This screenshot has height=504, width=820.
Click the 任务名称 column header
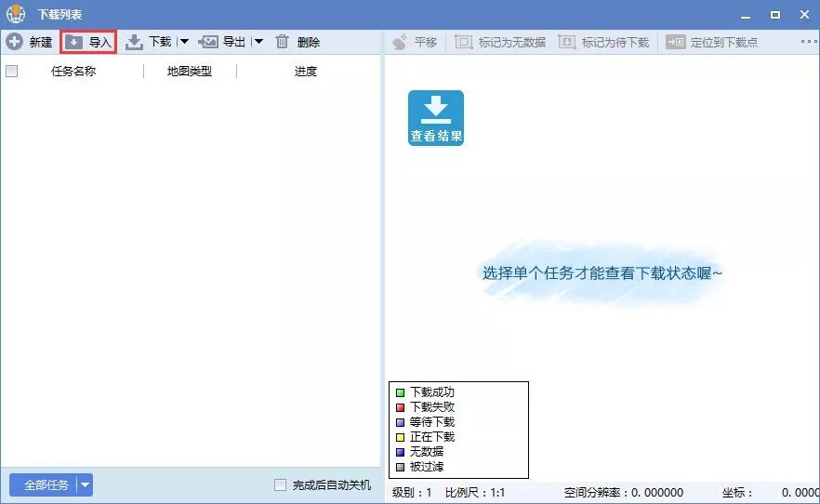[x=73, y=71]
